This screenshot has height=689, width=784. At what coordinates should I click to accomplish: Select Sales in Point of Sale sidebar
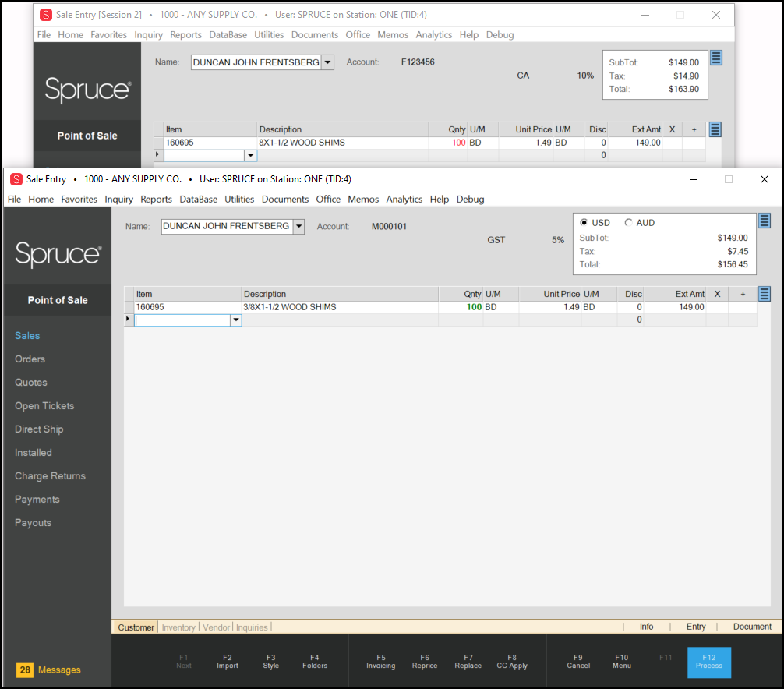click(x=27, y=335)
